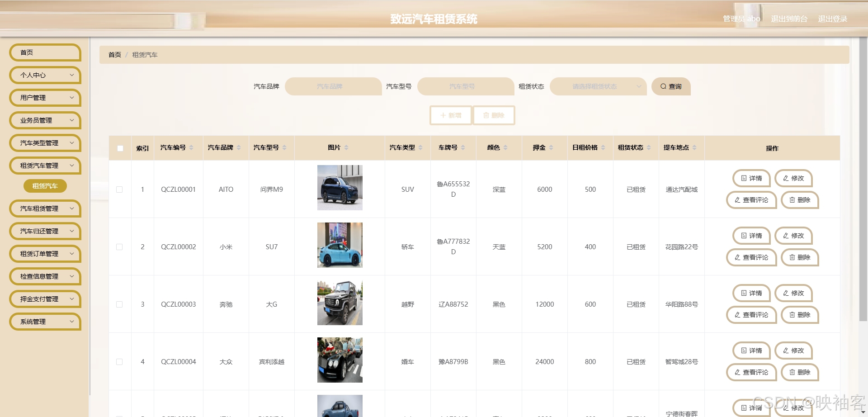The height and width of the screenshot is (417, 868).
Task: Sort by 押金 column arrows
Action: (x=551, y=147)
